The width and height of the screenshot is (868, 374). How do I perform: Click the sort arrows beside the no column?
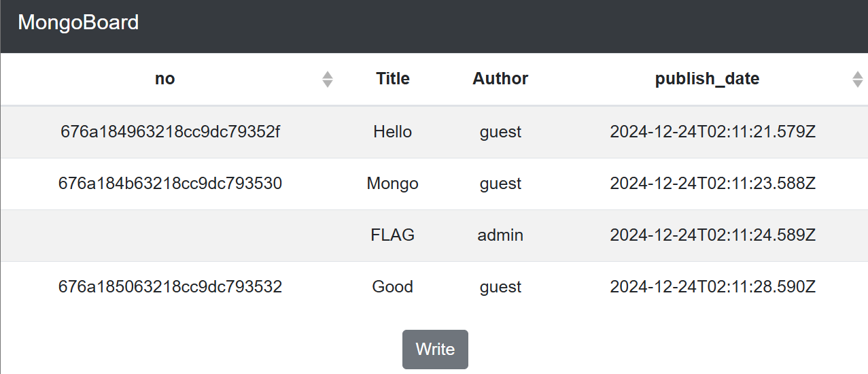[x=328, y=80]
